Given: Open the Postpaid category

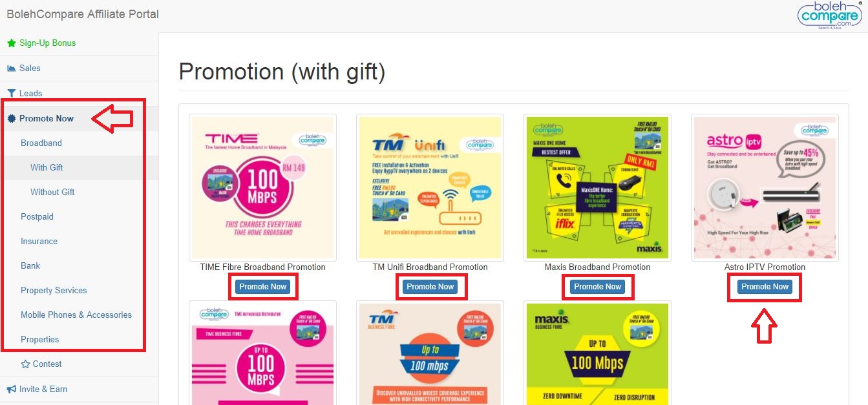Looking at the screenshot, I should [x=37, y=216].
